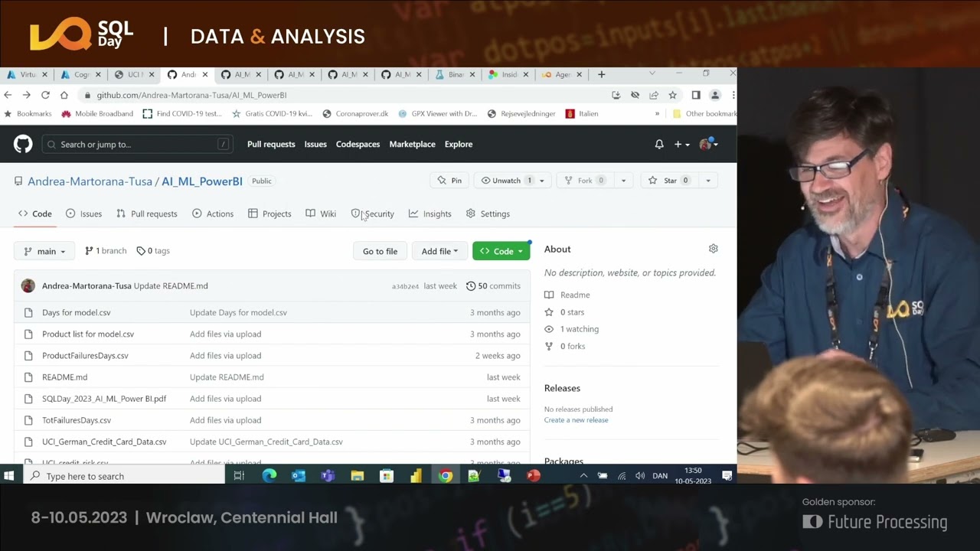
Task: Click the Chrome profile avatar icon
Action: click(x=715, y=95)
